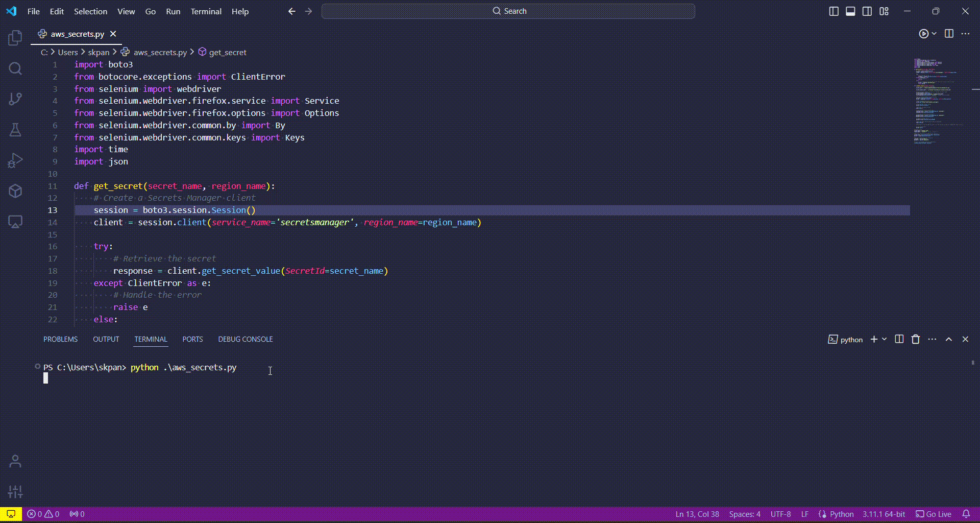Open the Run and Debug view
This screenshot has width=980, height=523.
tap(15, 160)
